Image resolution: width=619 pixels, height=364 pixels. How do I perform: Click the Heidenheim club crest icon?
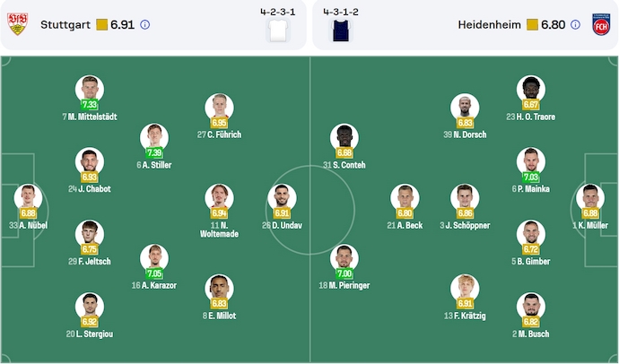[x=600, y=24]
